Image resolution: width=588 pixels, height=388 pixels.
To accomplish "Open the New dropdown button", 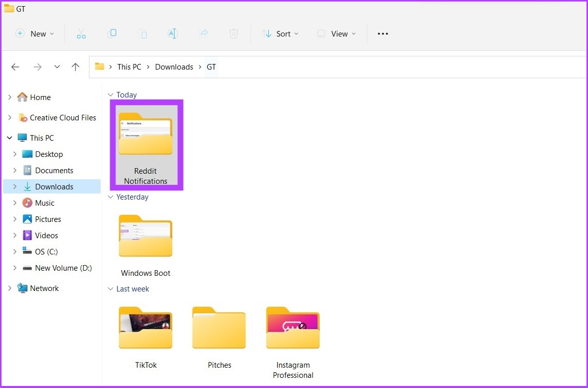I will coord(35,34).
